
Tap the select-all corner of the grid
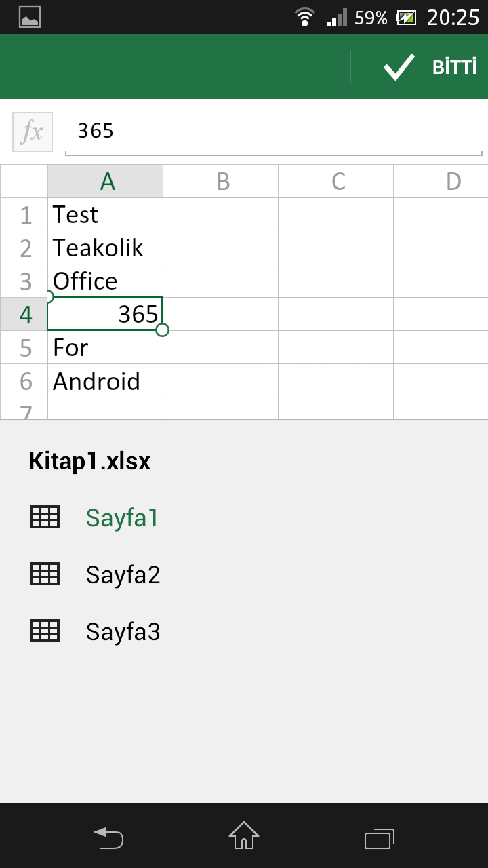tap(24, 181)
